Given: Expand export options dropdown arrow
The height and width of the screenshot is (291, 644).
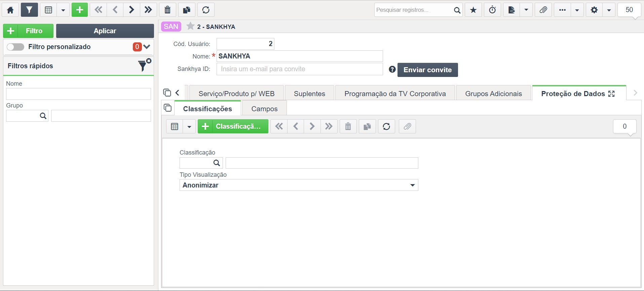Looking at the screenshot, I should [x=526, y=10].
